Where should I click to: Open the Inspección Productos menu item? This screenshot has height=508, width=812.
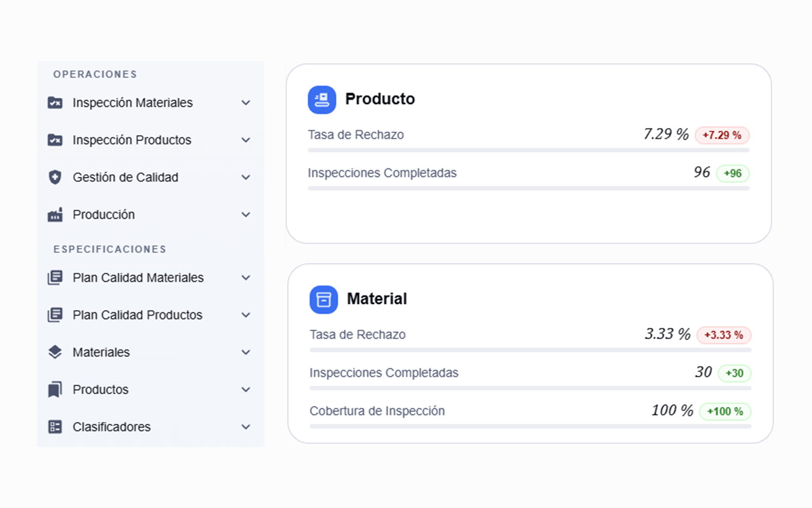(x=150, y=140)
